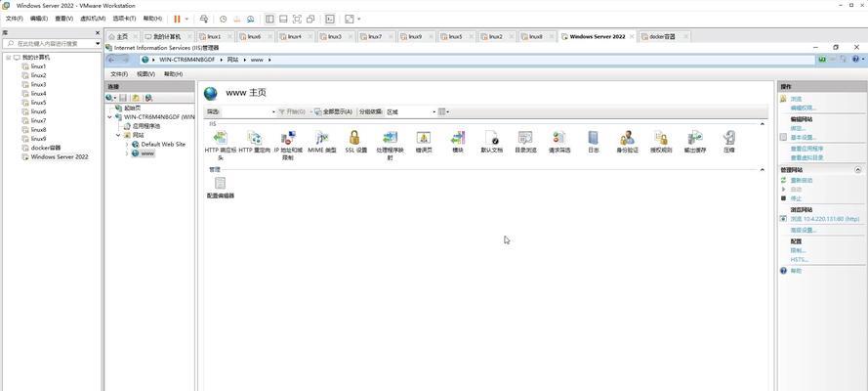
Task: Open the 请求筛选 feature icon
Action: [559, 138]
